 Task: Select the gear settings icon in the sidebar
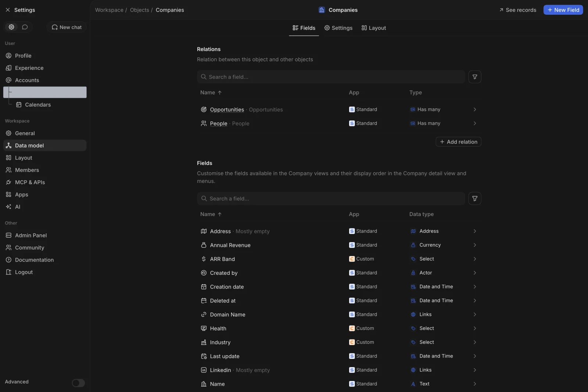tap(11, 27)
